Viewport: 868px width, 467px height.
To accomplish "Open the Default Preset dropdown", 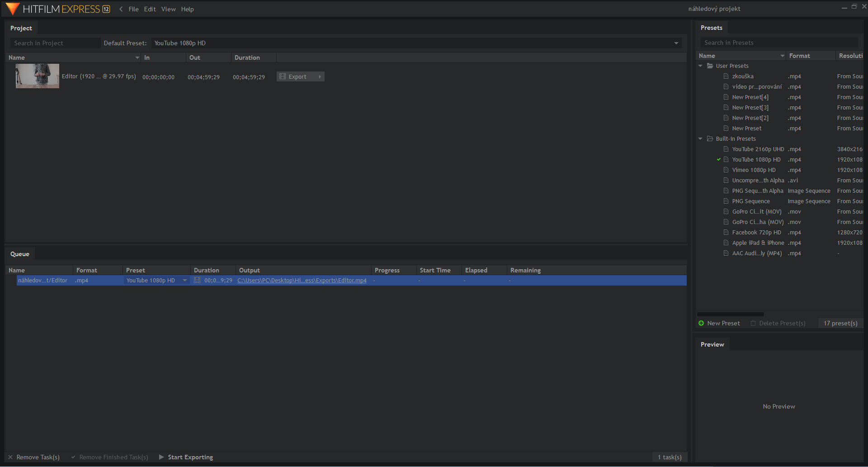I will [x=676, y=43].
